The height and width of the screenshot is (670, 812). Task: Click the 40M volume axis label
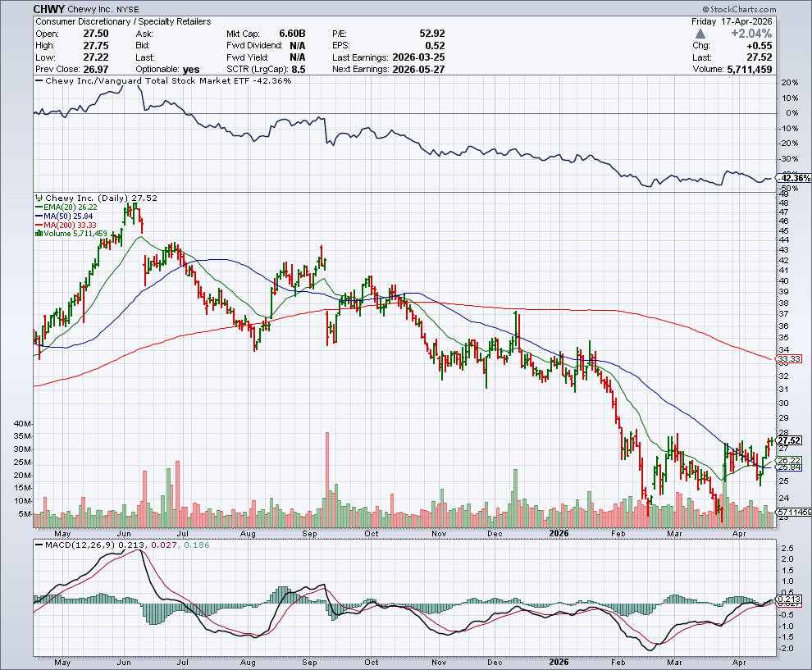[x=23, y=423]
